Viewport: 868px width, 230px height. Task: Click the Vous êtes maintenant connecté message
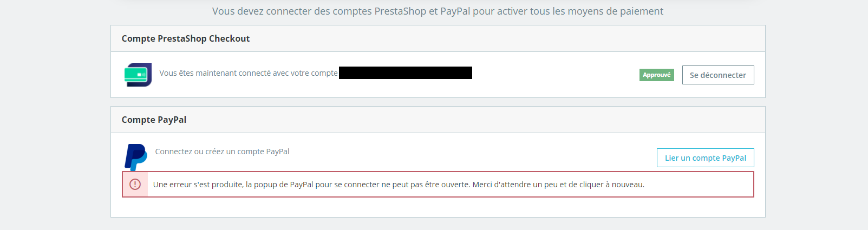[x=249, y=73]
